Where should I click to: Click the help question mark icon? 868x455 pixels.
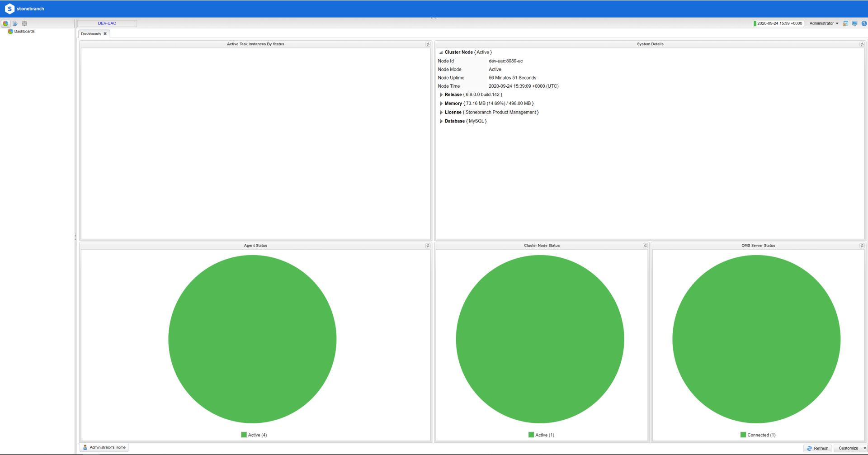[x=864, y=24]
